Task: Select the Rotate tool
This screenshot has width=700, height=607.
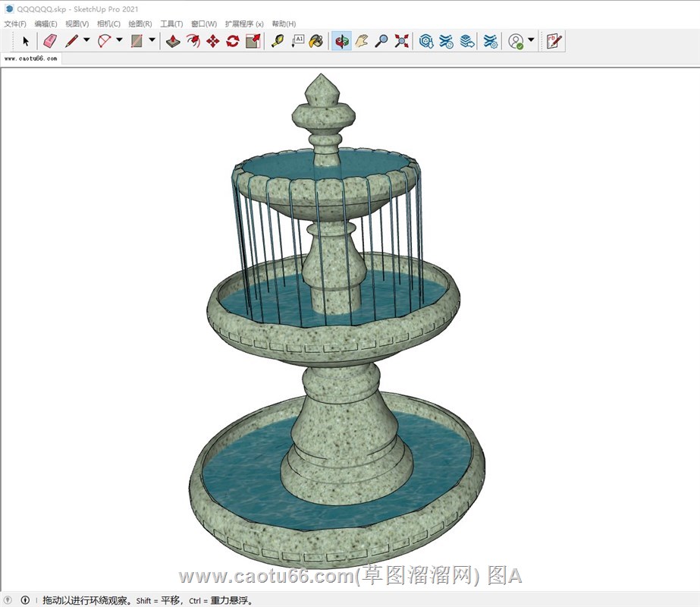Action: click(x=233, y=41)
